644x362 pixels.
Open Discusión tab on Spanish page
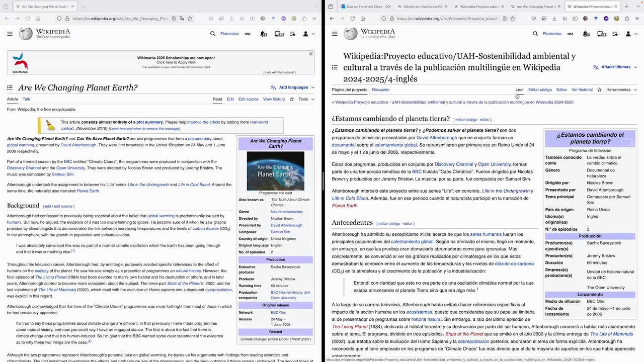point(380,89)
